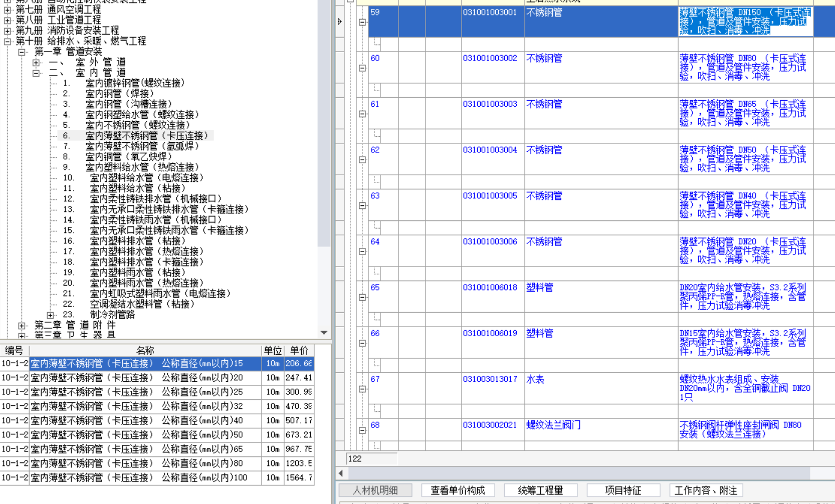The height and width of the screenshot is (504, 835).
Task: Click the tree panel vertical scrollbar thumb
Action: pyautogui.click(x=324, y=123)
